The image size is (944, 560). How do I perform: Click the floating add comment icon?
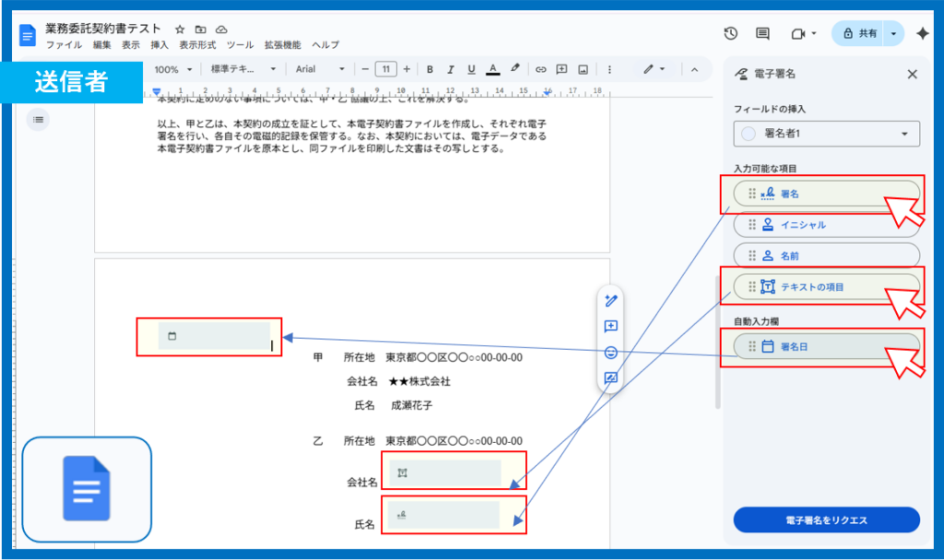610,326
